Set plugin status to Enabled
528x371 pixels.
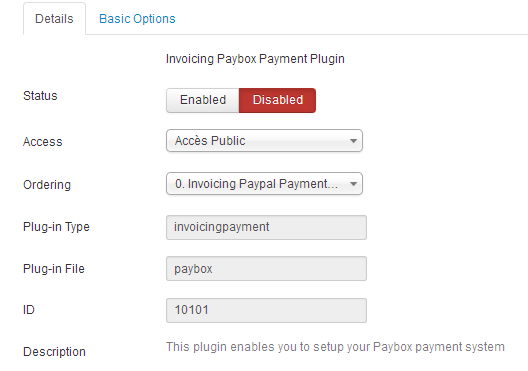pos(203,100)
